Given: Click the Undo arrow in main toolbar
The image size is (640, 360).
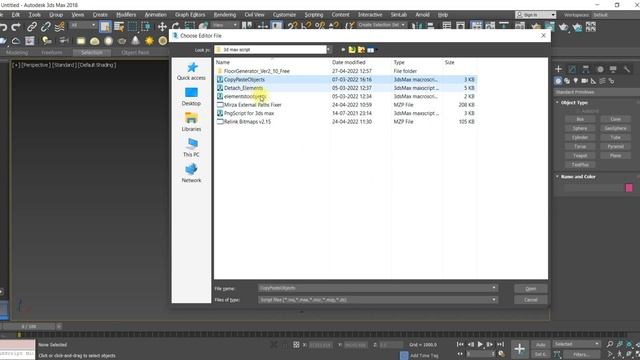Looking at the screenshot, I should coord(4,27).
